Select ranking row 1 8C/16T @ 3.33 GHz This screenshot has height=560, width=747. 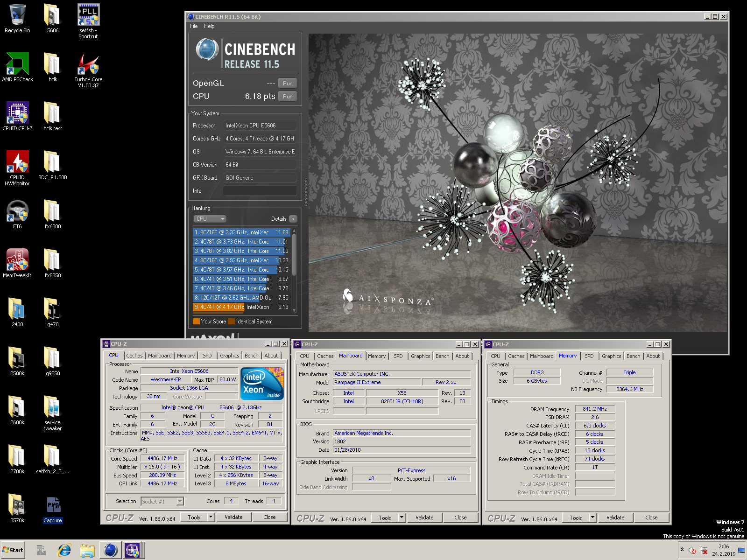click(x=241, y=232)
